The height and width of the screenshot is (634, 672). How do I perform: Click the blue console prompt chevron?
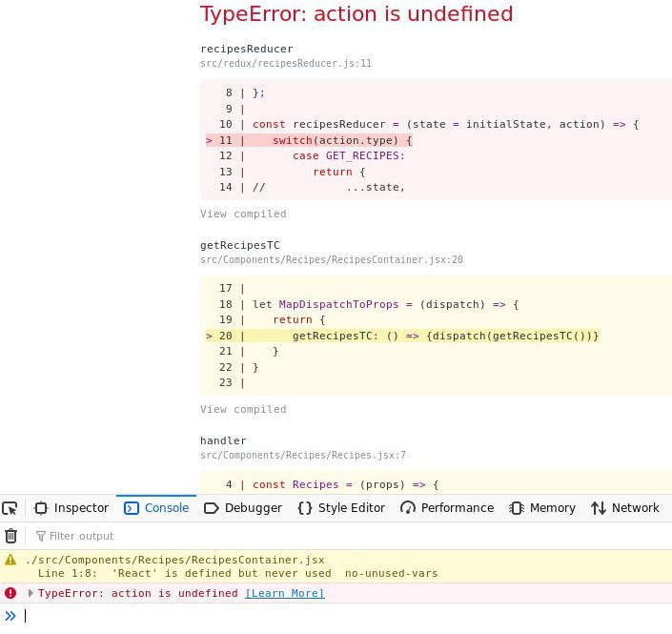[10, 616]
